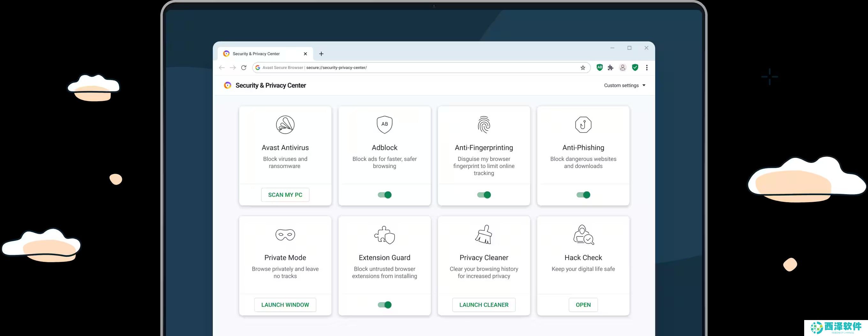Viewport: 868px width, 336px height.
Task: Open the user profile icon
Action: pyautogui.click(x=623, y=68)
